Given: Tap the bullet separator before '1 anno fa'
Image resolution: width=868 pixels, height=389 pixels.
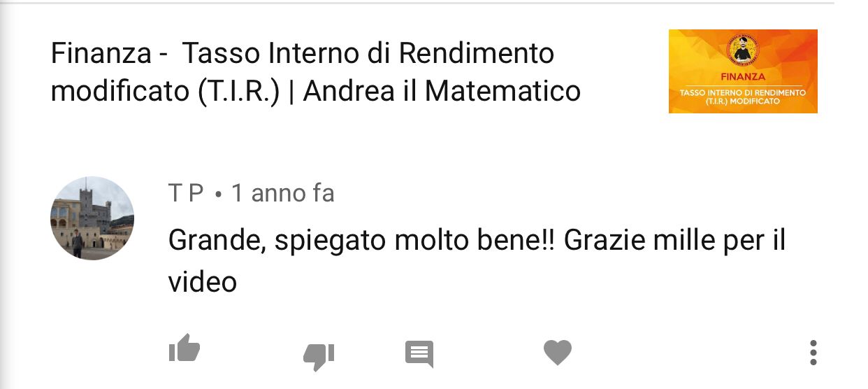Looking at the screenshot, I should (x=218, y=194).
